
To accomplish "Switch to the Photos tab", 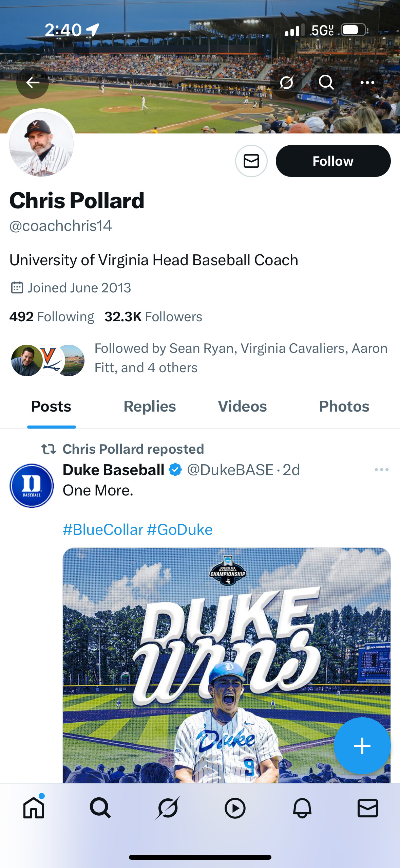I will 344,406.
